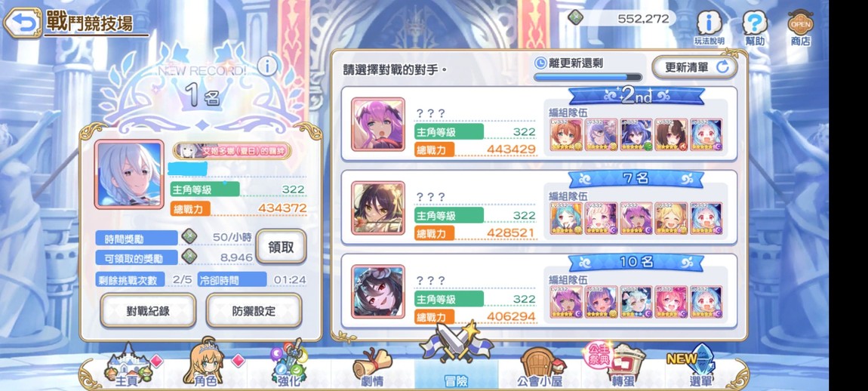Claim rewards with the 領取 button
Viewport: 868px width, 391px height.
coord(281,247)
